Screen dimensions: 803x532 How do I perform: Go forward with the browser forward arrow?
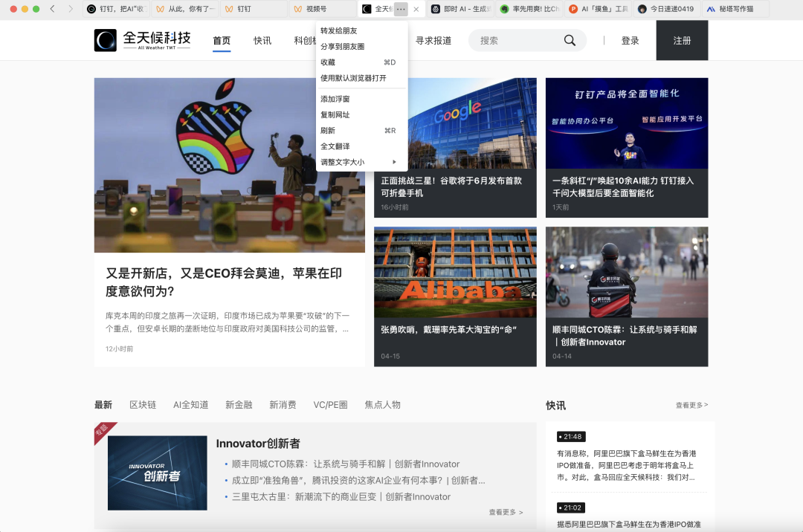71,9
